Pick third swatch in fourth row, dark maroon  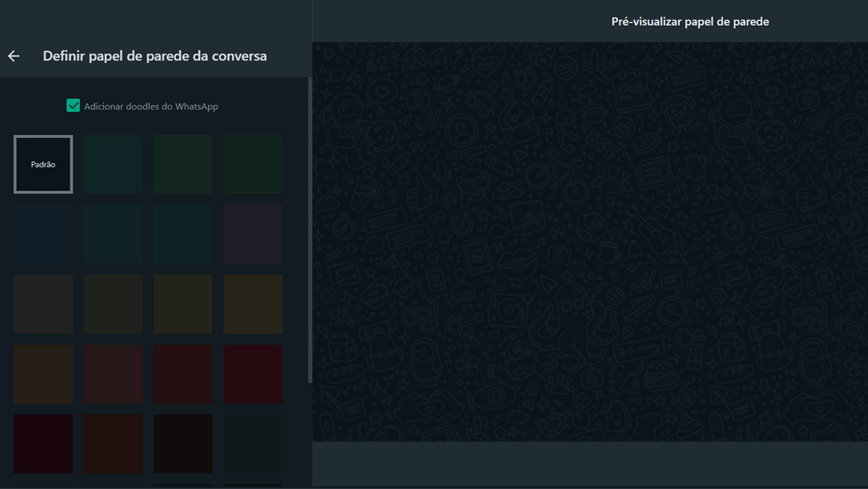[183, 375]
